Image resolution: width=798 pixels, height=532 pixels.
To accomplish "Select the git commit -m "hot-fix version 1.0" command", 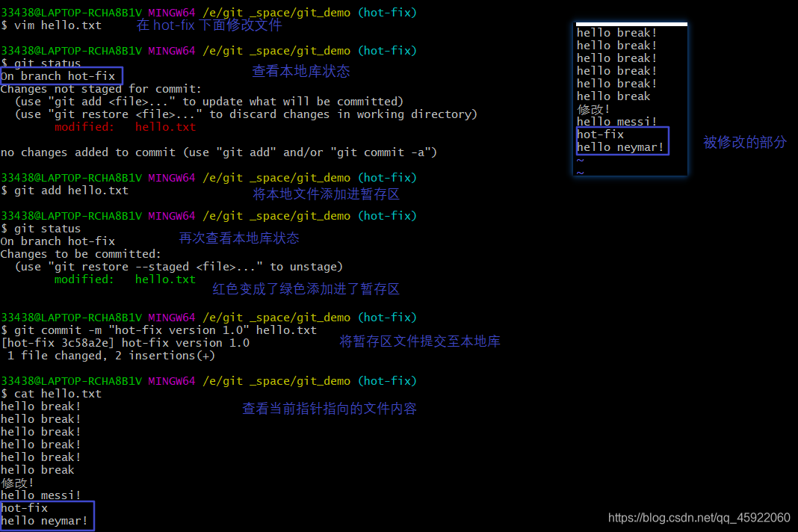I will (x=159, y=330).
